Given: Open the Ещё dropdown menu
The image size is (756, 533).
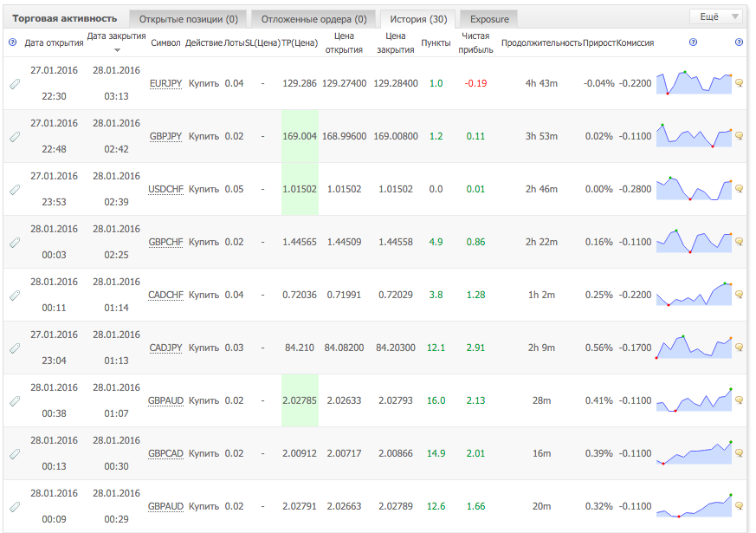Looking at the screenshot, I should click(x=716, y=16).
